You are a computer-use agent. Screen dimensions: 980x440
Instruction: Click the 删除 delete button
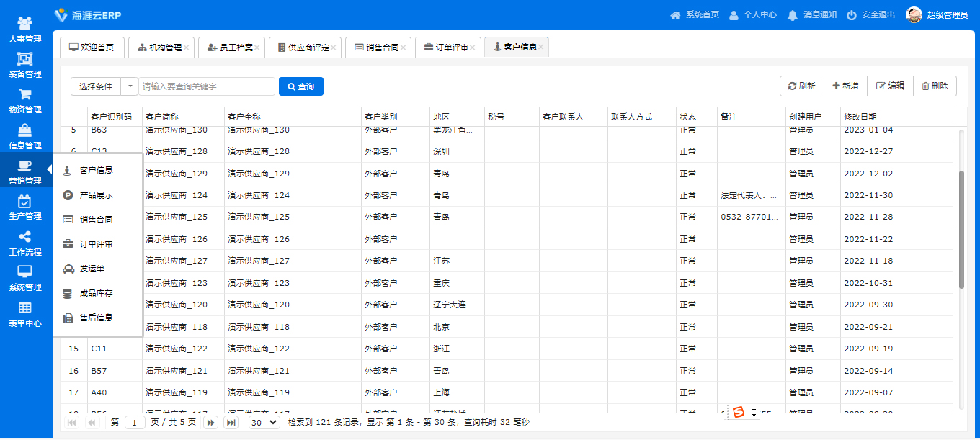point(935,86)
